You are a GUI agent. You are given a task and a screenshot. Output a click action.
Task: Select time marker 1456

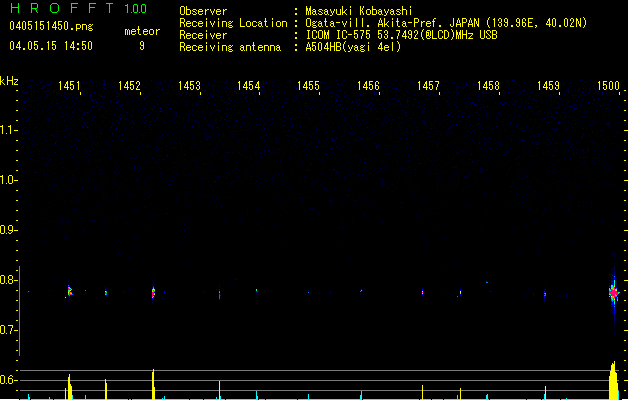pos(368,86)
